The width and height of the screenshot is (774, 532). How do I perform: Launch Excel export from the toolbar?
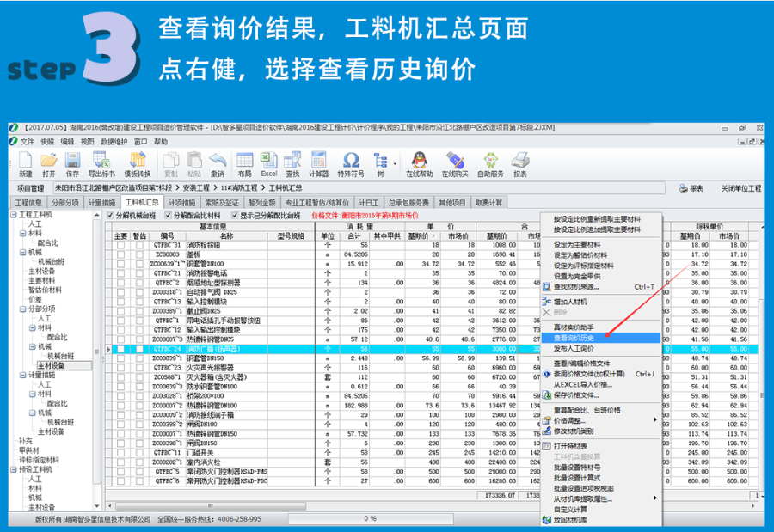(268, 162)
